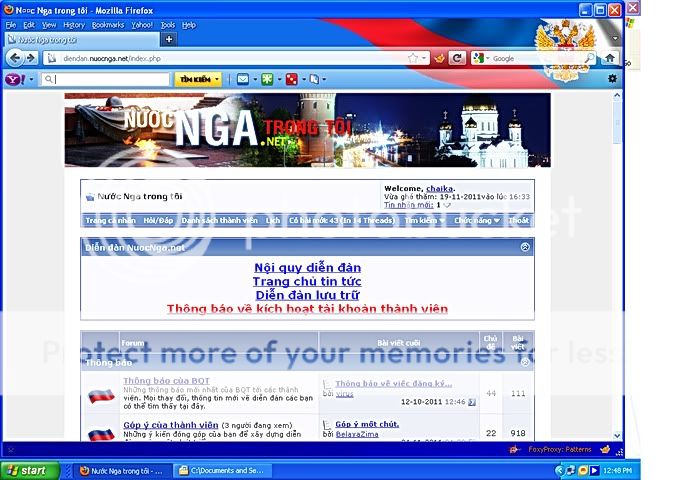Open the Bookmarks menu

tap(107, 24)
